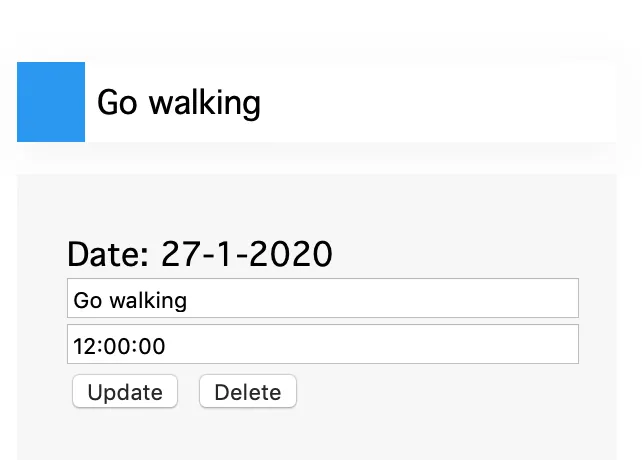The width and height of the screenshot is (642, 460).
Task: Click the word 'Go' in the header title
Action: 116,102
